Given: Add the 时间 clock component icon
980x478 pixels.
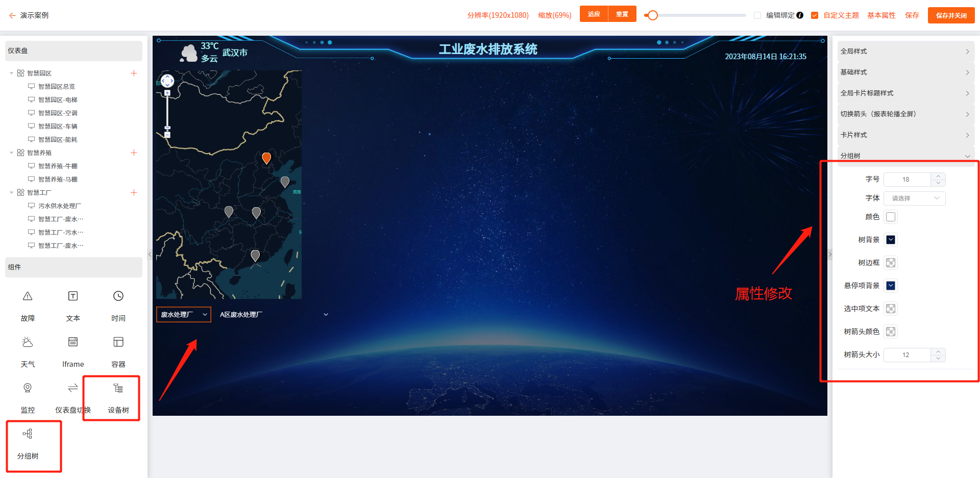Looking at the screenshot, I should 118,296.
